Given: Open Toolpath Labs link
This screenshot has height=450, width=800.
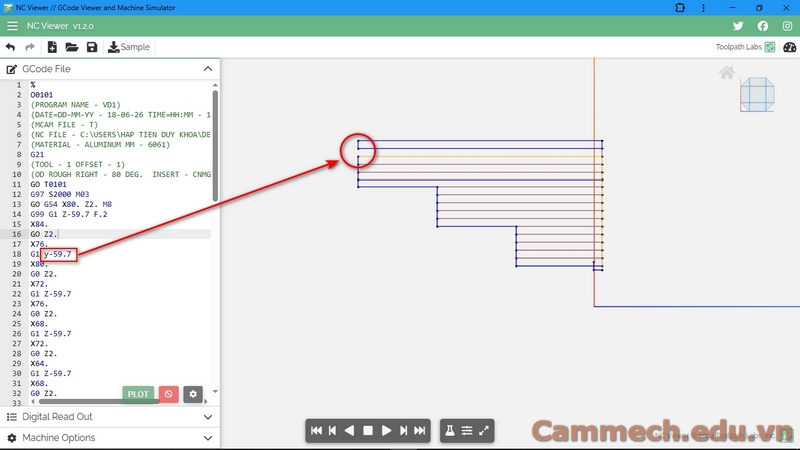Looking at the screenshot, I should (745, 47).
